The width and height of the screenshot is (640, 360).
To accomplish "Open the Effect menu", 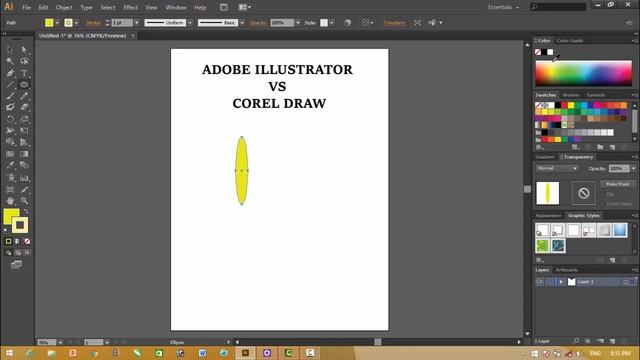I will tap(131, 7).
